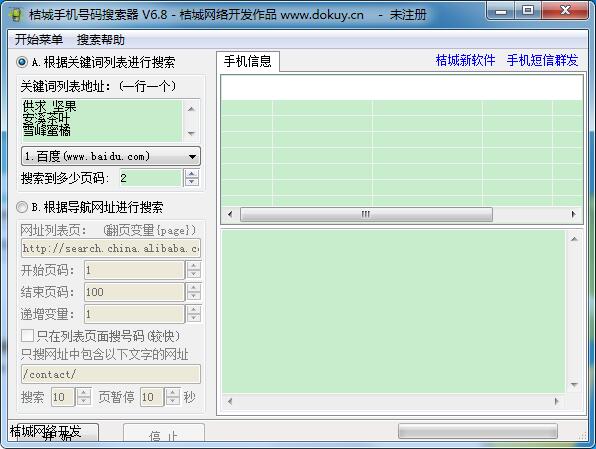
Task: Decrease the 搜索到多少页码 value
Action: pyautogui.click(x=192, y=182)
